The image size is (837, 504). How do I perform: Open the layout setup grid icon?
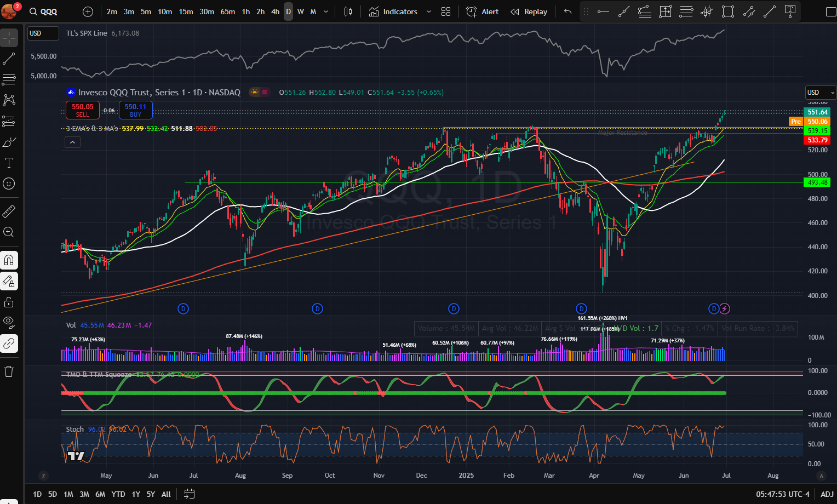446,12
